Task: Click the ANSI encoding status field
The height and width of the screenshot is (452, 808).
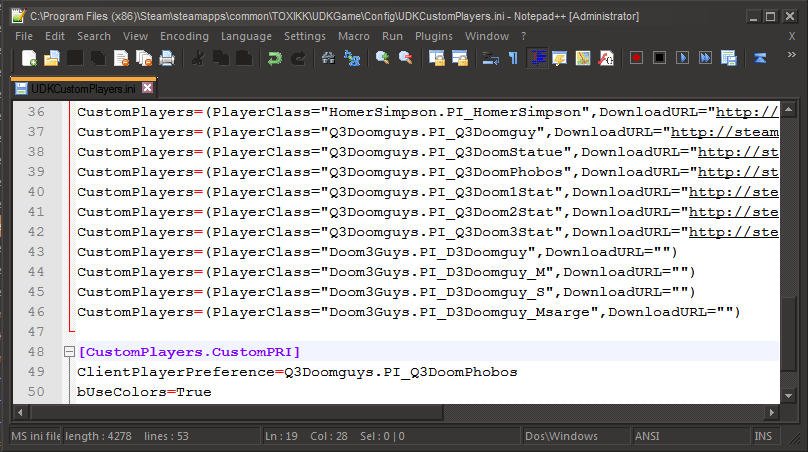Action: click(691, 436)
